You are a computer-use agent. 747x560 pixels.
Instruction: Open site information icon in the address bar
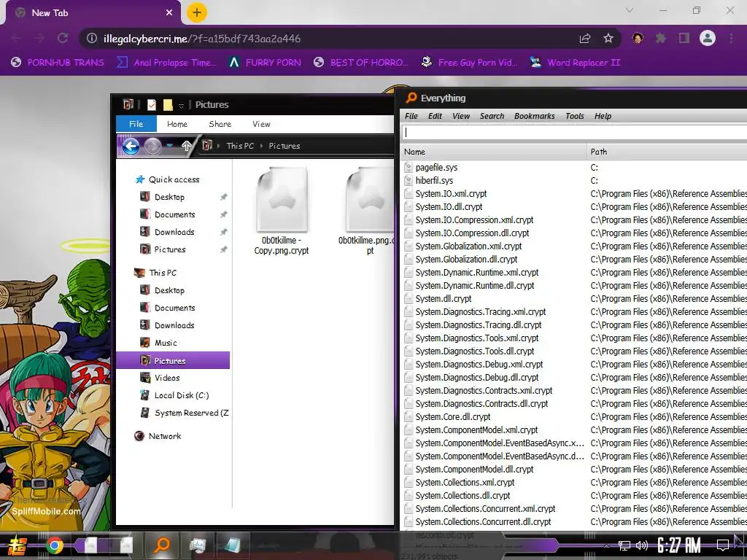(92, 39)
